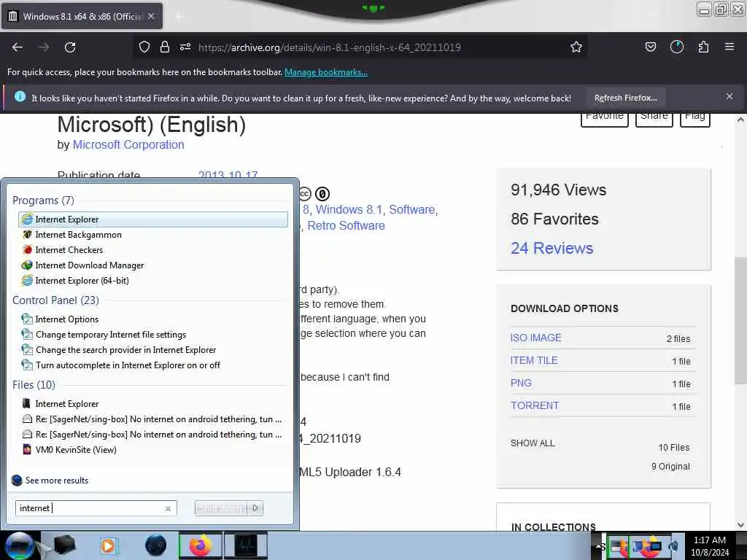Select PNG download option
747x560 pixels.
coord(521,383)
